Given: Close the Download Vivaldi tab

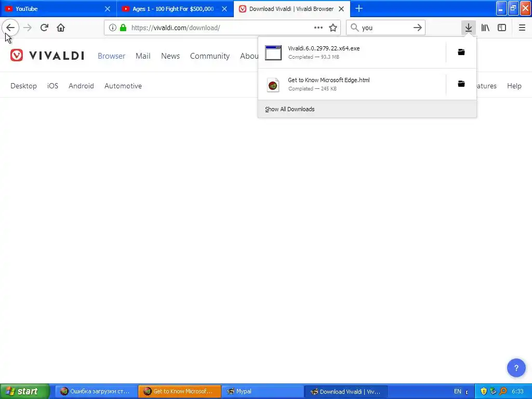Looking at the screenshot, I should pos(341,9).
